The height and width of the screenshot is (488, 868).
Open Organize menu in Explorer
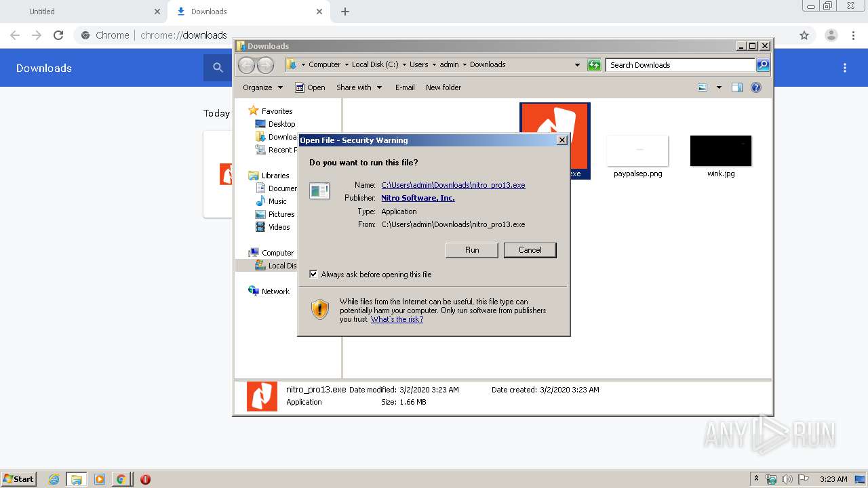[x=262, y=87]
